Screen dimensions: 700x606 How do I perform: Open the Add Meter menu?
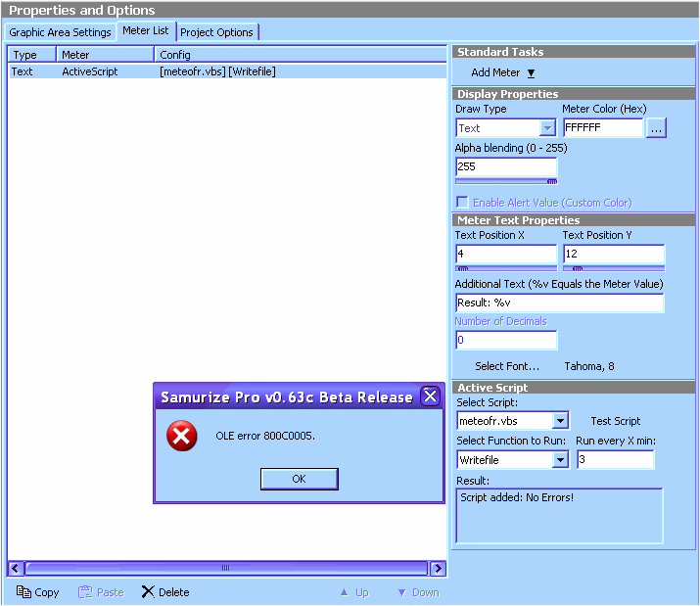pos(503,72)
